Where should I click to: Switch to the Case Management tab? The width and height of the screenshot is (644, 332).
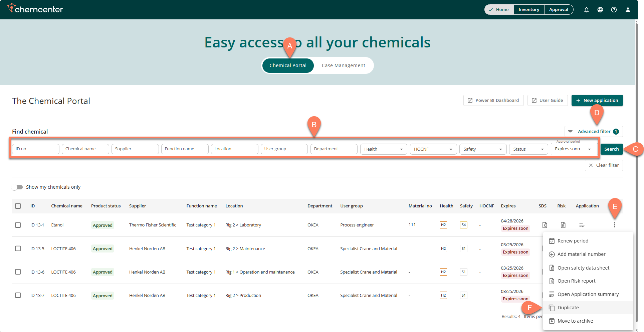343,65
